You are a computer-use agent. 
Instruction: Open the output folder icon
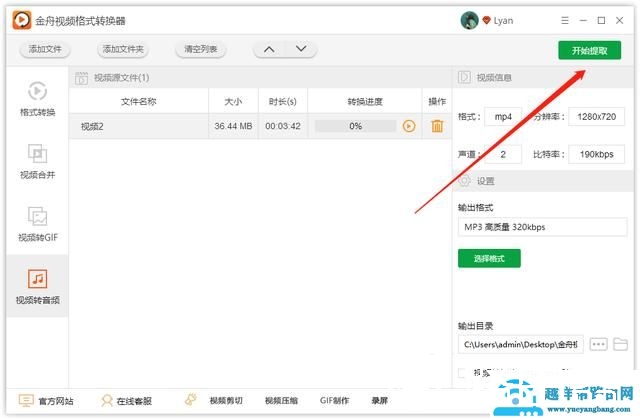click(620, 344)
